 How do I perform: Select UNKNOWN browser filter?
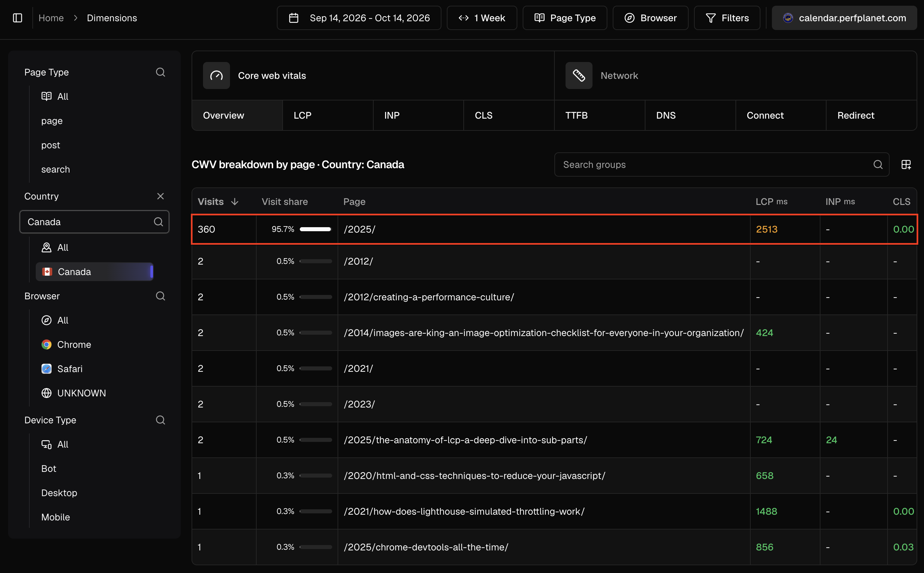[74, 393]
